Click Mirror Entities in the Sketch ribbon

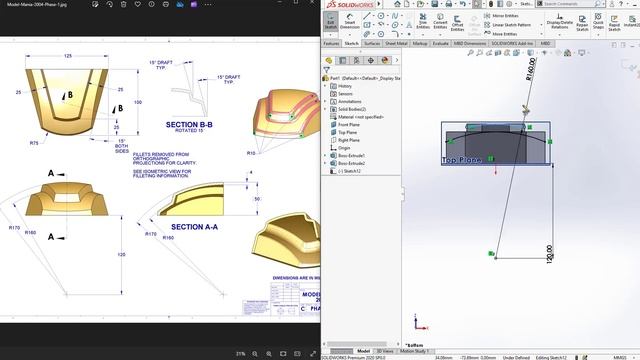point(501,16)
